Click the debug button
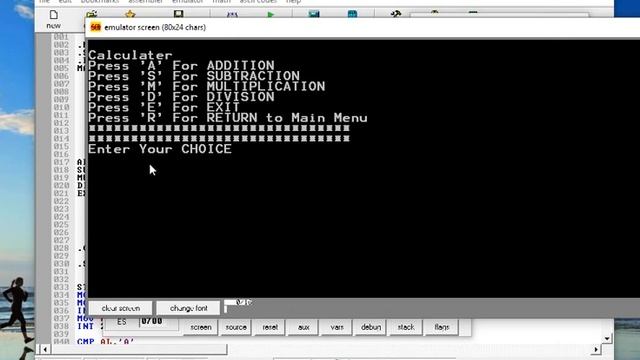Screen dimensions: 640x360 pyautogui.click(x=371, y=327)
